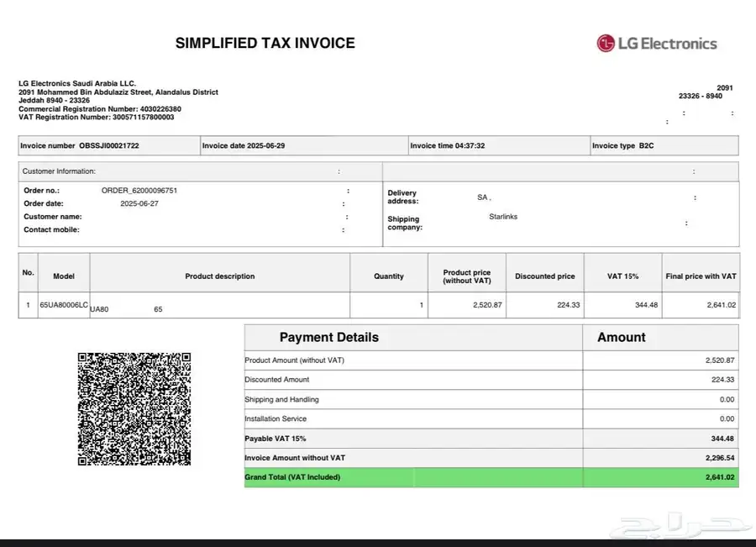The image size is (756, 547).
Task: Click Product Amount (without VAT) row label
Action: [295, 360]
